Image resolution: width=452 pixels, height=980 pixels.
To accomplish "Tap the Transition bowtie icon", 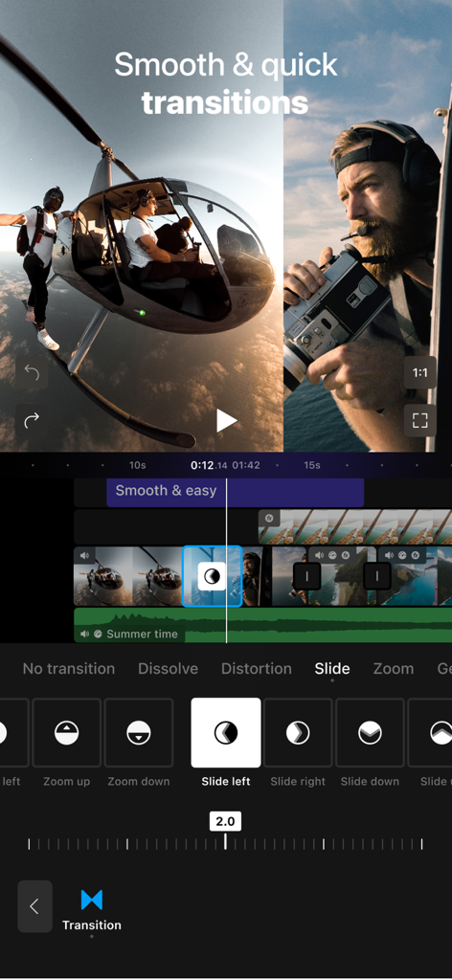I will tap(92, 900).
